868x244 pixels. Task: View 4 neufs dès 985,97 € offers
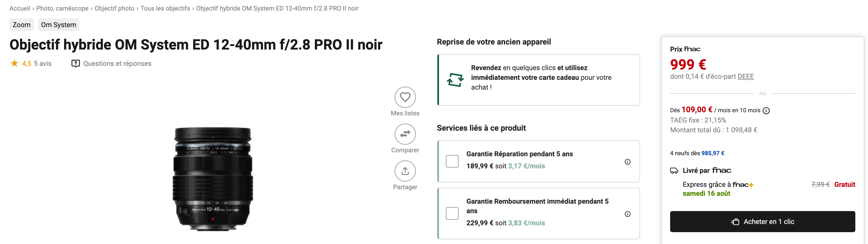pos(697,153)
